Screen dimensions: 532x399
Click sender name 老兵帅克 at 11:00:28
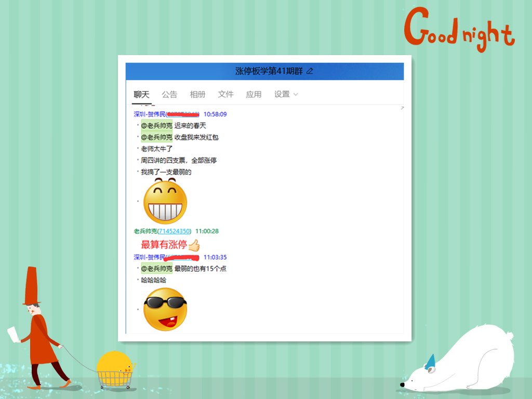point(145,231)
